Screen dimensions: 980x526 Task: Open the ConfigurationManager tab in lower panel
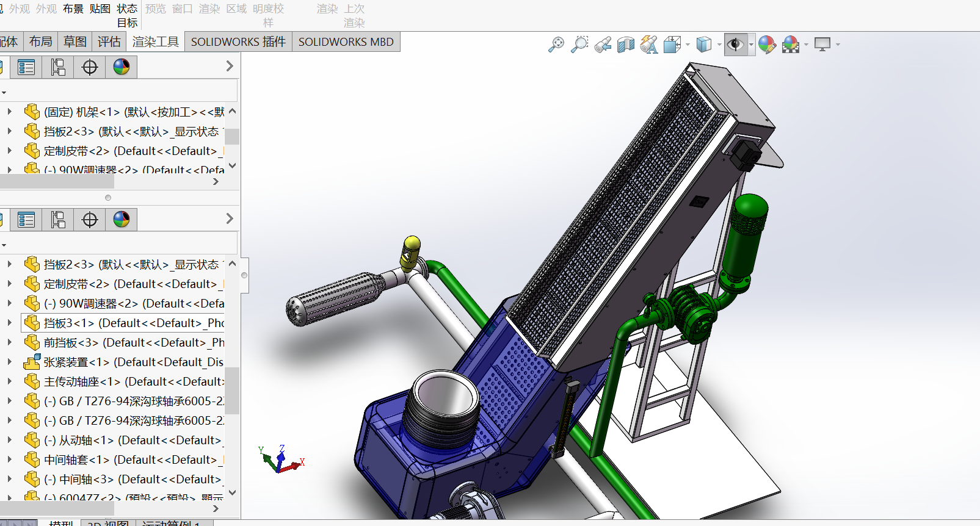pyautogui.click(x=58, y=220)
